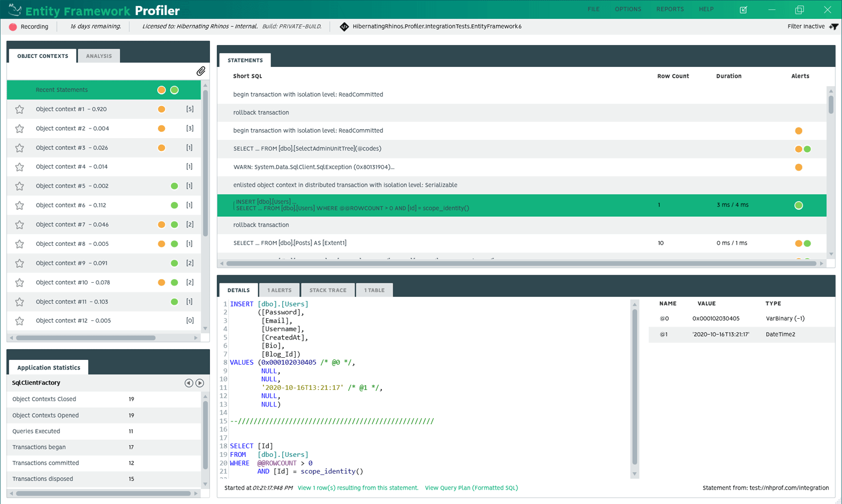
Task: Open the REPORTS menu
Action: coord(670,9)
